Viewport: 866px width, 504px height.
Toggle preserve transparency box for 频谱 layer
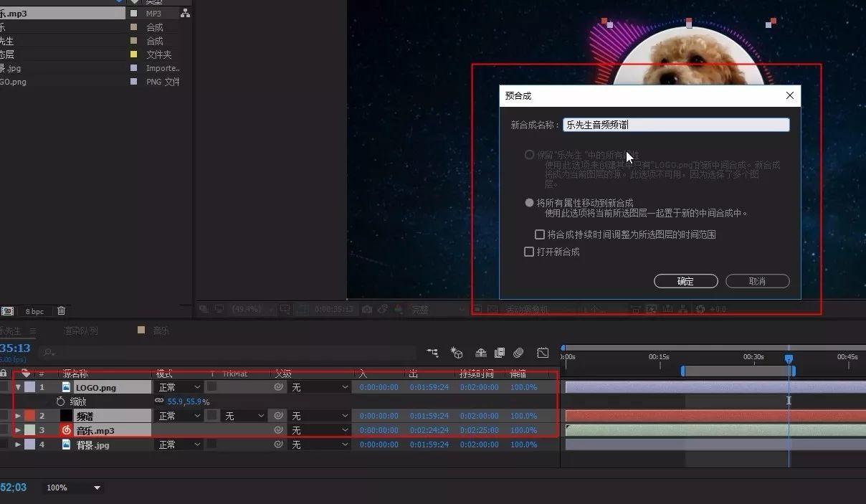coord(211,416)
